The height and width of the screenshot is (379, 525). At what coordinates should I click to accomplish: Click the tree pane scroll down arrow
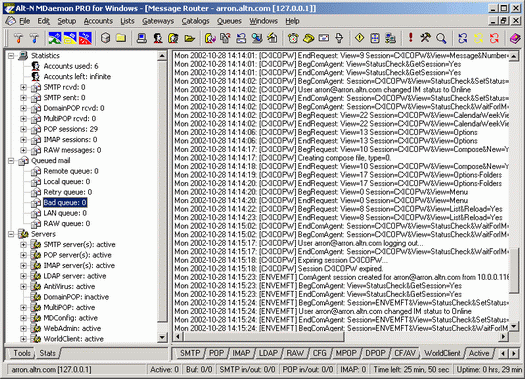(x=162, y=337)
